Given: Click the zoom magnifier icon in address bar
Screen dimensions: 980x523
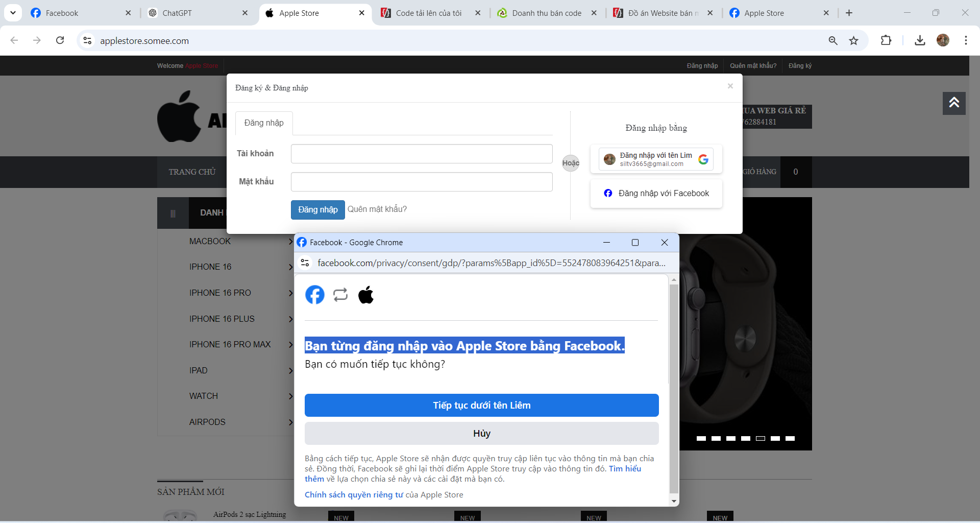Looking at the screenshot, I should point(833,40).
